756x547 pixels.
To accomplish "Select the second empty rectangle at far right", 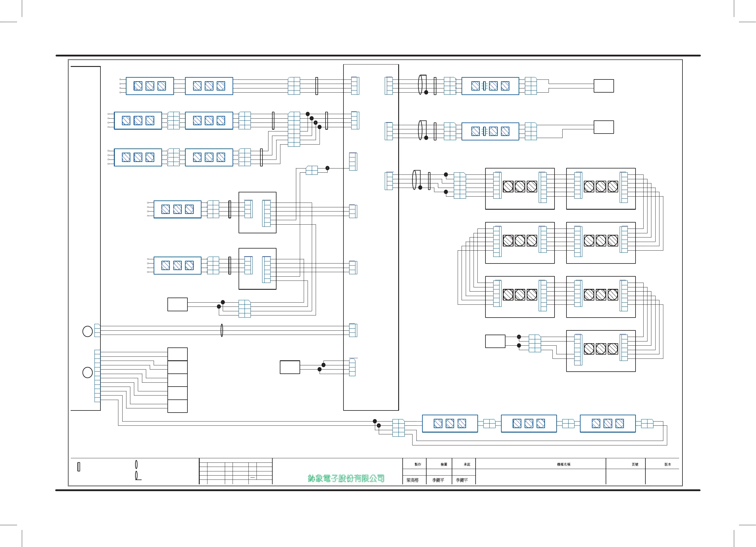I will [x=603, y=127].
